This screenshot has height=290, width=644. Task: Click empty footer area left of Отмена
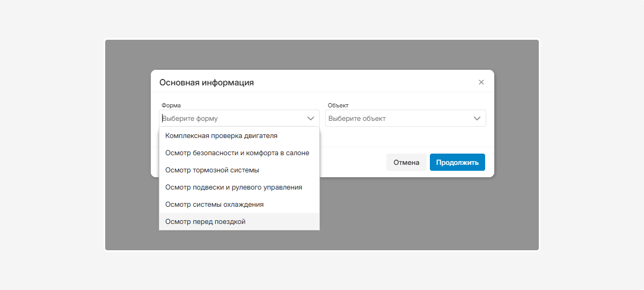tap(352, 162)
